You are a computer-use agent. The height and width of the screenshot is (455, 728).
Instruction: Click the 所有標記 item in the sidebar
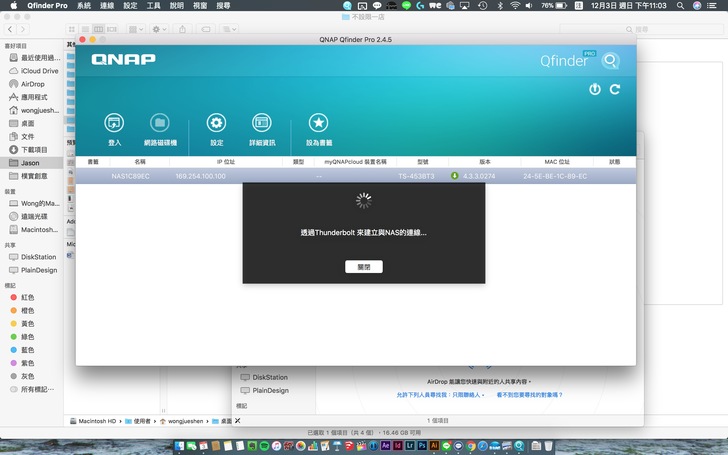point(32,389)
